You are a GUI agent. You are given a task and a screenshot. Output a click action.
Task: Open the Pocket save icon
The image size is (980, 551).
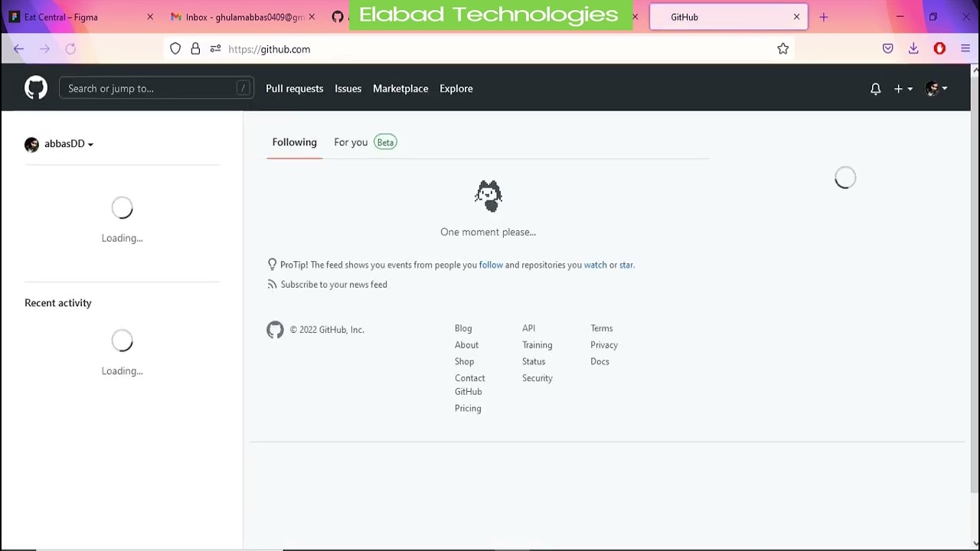click(887, 49)
